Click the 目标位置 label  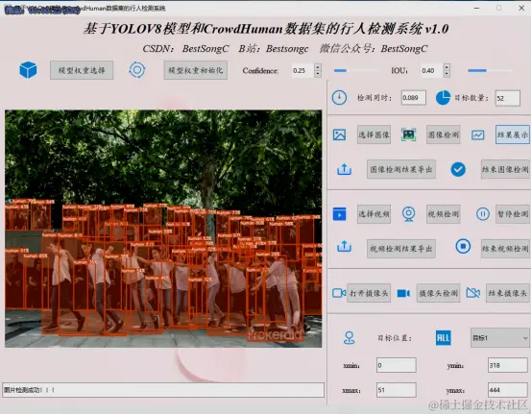pos(395,338)
